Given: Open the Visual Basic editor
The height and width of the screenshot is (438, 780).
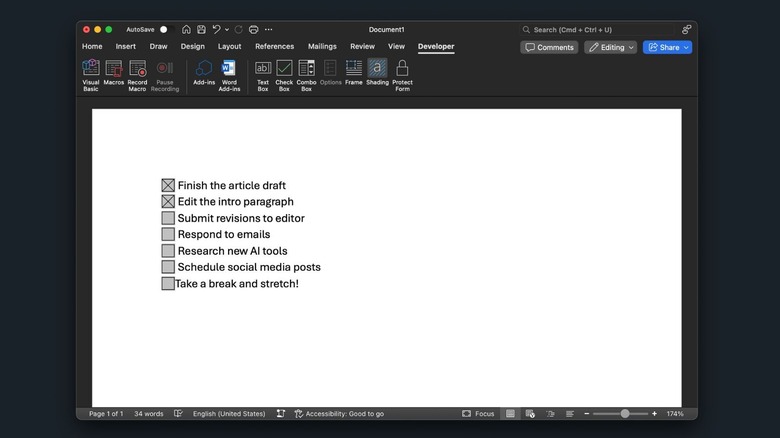Looking at the screenshot, I should click(x=91, y=69).
